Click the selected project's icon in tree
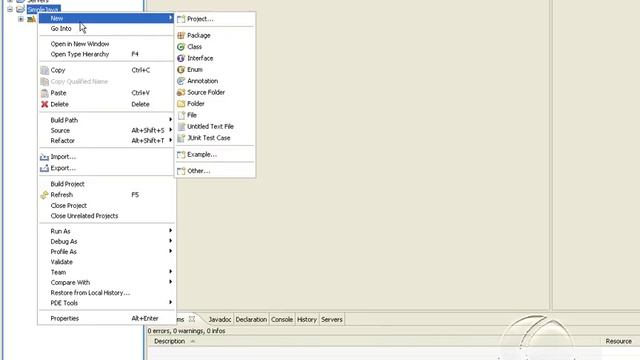The image size is (640, 360). point(20,9)
